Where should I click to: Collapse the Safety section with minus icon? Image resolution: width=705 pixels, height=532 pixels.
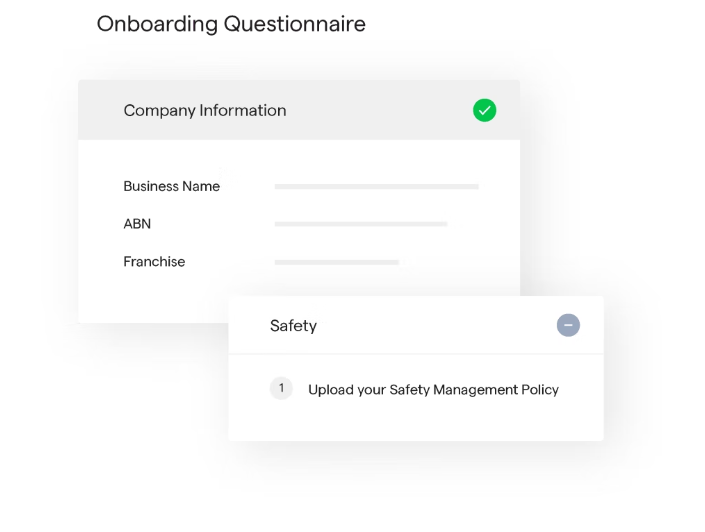(x=568, y=325)
